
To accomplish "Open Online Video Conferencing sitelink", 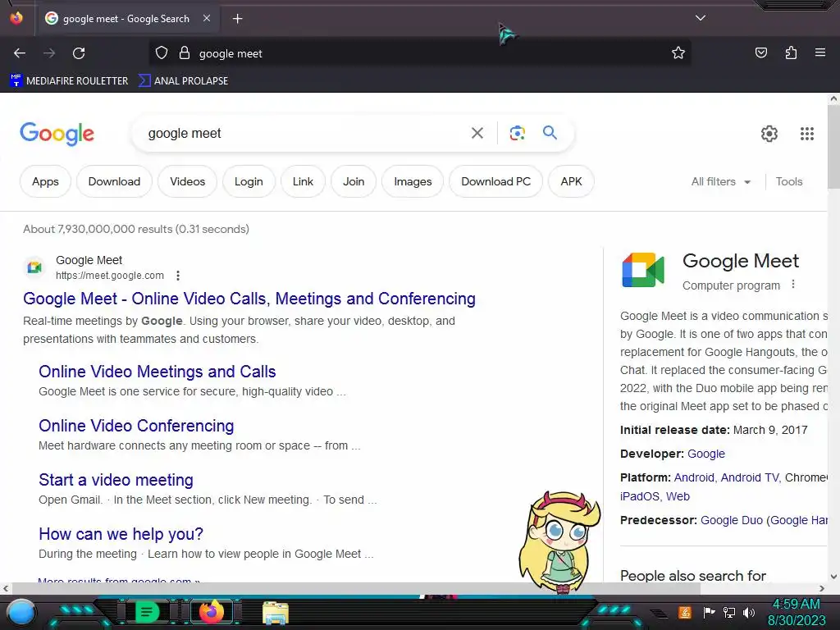I will [136, 426].
